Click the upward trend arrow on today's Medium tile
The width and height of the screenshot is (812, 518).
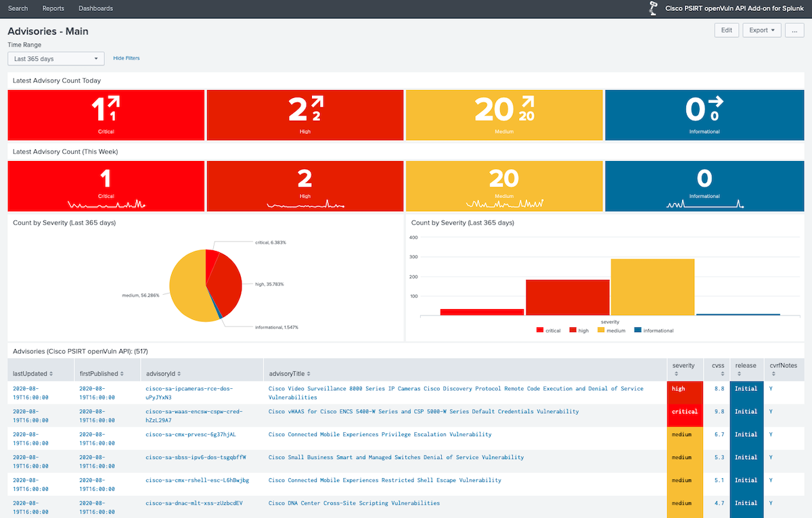click(x=526, y=102)
